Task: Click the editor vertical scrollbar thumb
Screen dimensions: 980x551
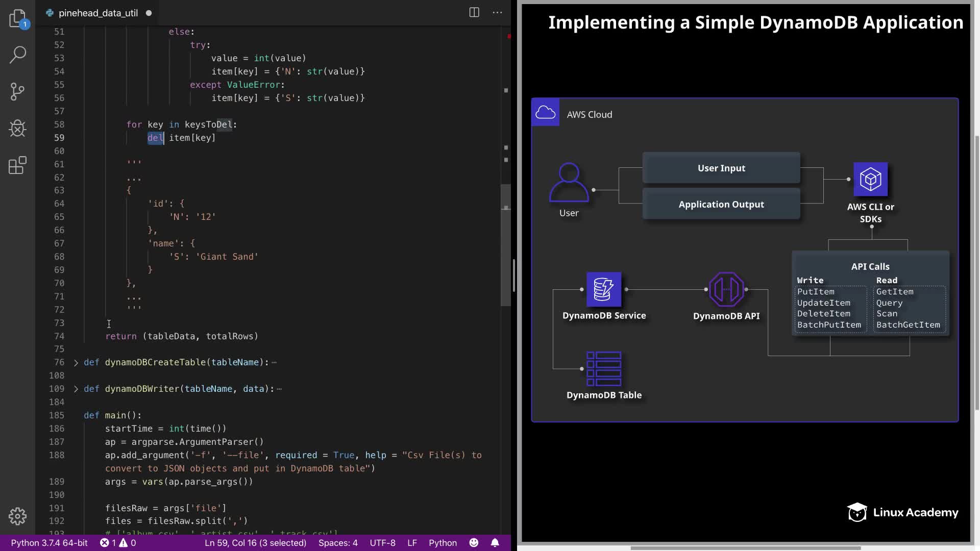Action: click(x=505, y=245)
